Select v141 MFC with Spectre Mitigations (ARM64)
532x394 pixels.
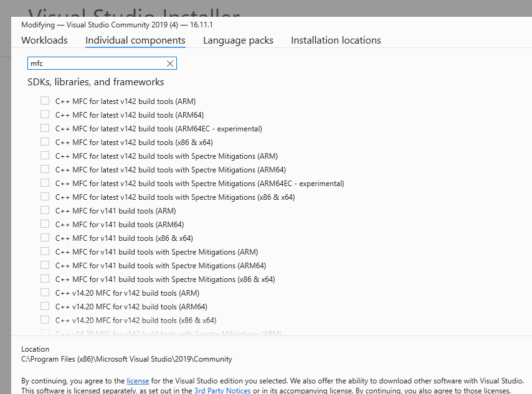pos(45,265)
